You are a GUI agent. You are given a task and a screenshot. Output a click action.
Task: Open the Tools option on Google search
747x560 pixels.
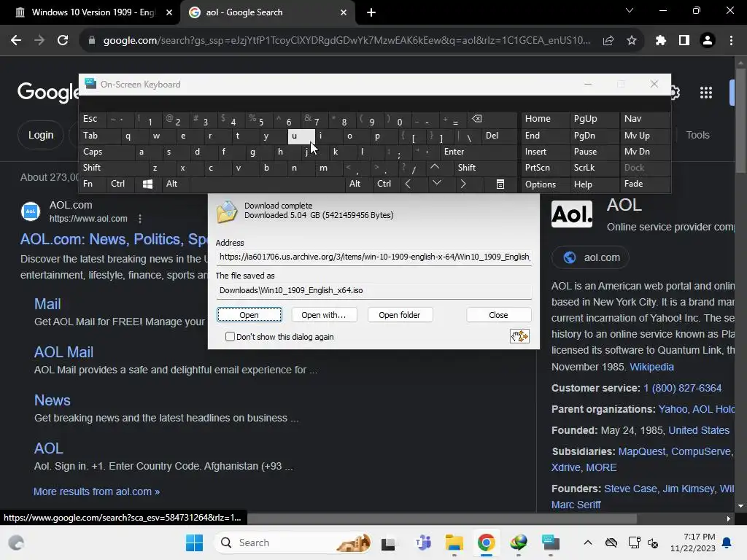697,135
